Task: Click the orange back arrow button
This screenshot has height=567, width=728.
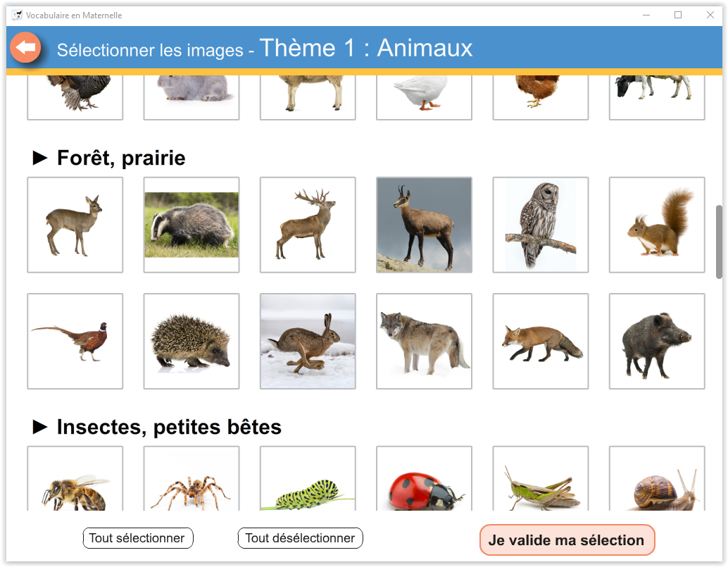Action: coord(25,48)
